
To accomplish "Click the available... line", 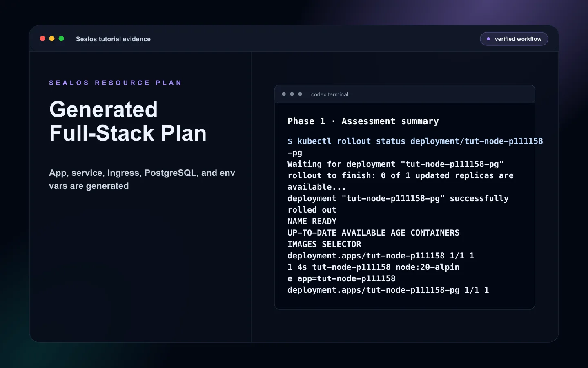I will click(316, 187).
